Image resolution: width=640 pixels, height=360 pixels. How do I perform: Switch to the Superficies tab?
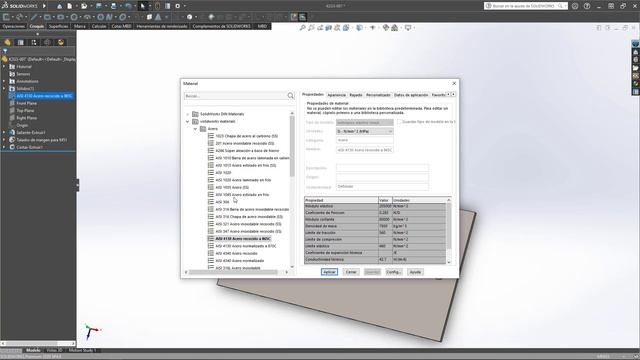58,26
